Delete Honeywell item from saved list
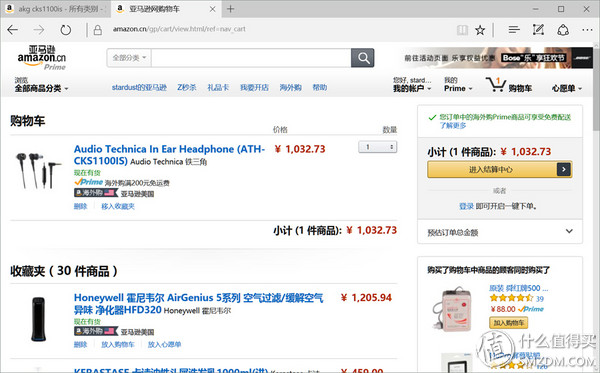This screenshot has height=373, width=600. tap(80, 345)
